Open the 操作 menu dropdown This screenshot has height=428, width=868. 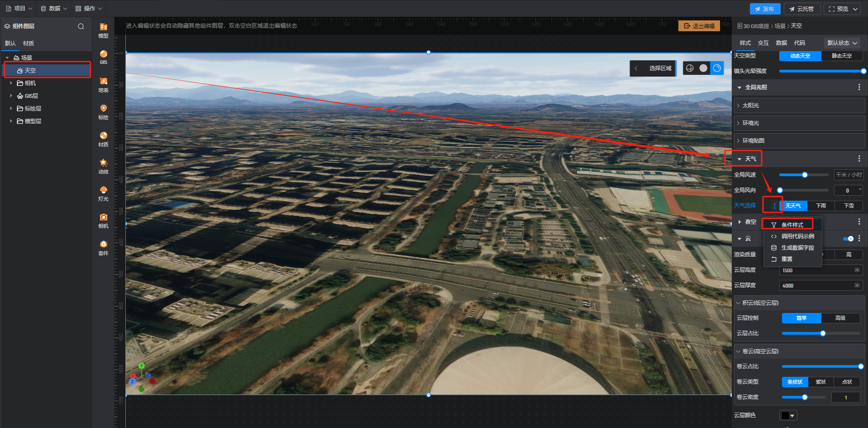tap(89, 9)
